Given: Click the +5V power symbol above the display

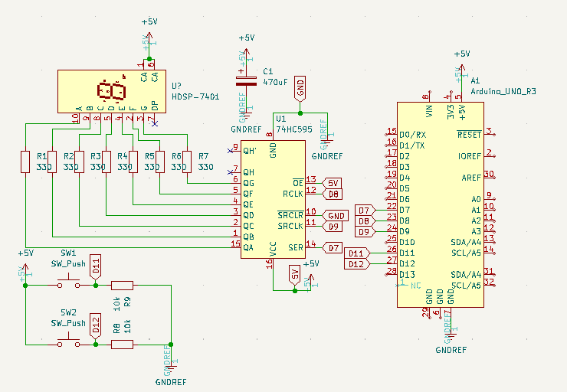Looking at the screenshot, I should pyautogui.click(x=149, y=38).
